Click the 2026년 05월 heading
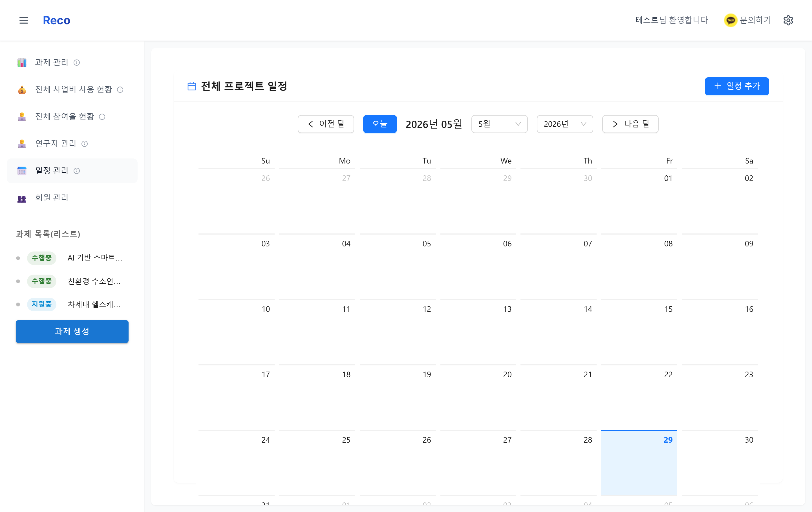This screenshot has height=512, width=812. [x=434, y=124]
